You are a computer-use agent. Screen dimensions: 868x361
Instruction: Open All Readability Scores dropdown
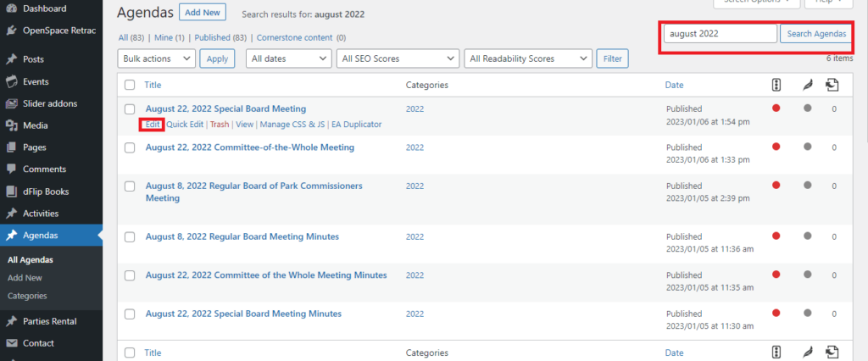[x=528, y=58]
